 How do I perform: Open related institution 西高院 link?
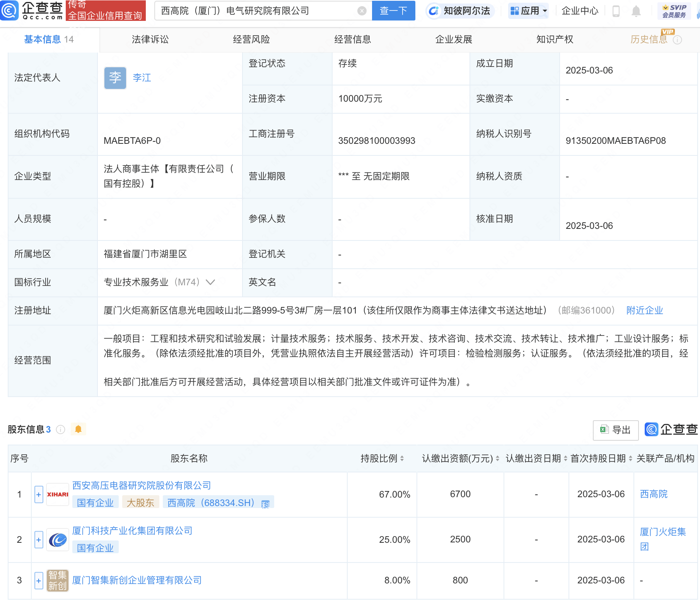(654, 494)
